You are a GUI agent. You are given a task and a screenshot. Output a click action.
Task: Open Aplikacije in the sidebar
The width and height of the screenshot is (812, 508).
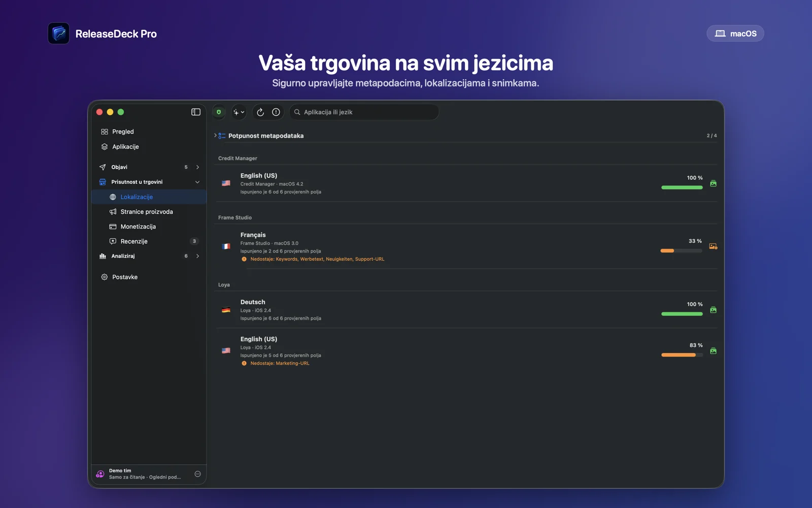coord(149,147)
